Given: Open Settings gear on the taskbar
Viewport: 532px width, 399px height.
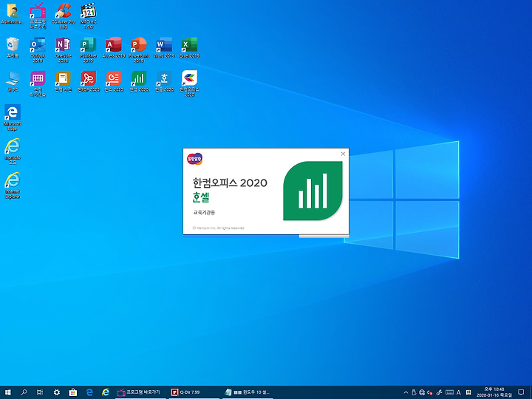Looking at the screenshot, I should point(56,392).
